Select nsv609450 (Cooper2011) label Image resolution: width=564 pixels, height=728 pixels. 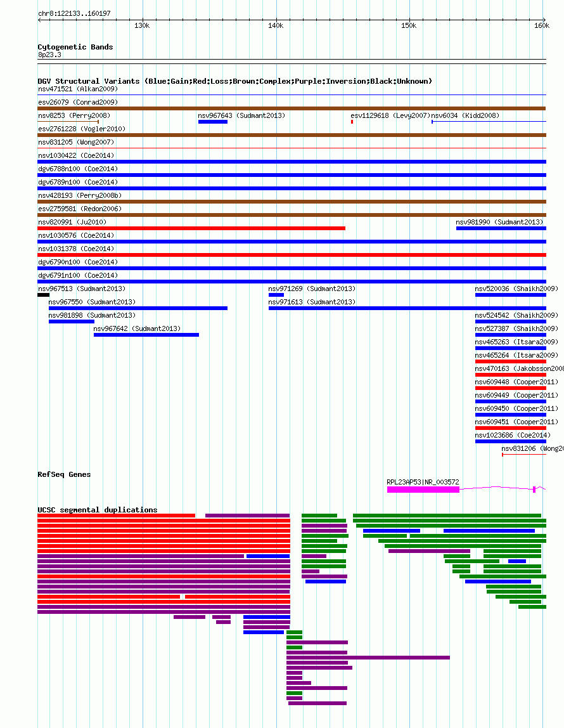coord(516,408)
